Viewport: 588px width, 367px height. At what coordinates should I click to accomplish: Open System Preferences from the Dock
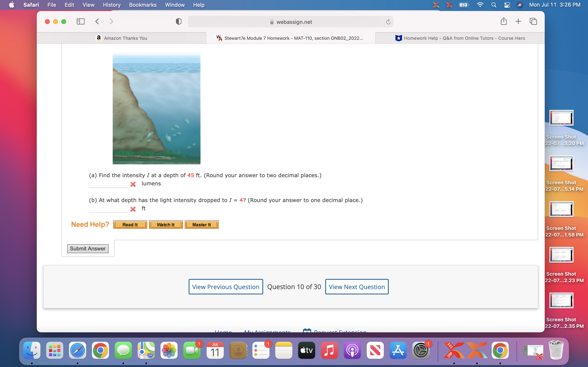click(x=421, y=350)
